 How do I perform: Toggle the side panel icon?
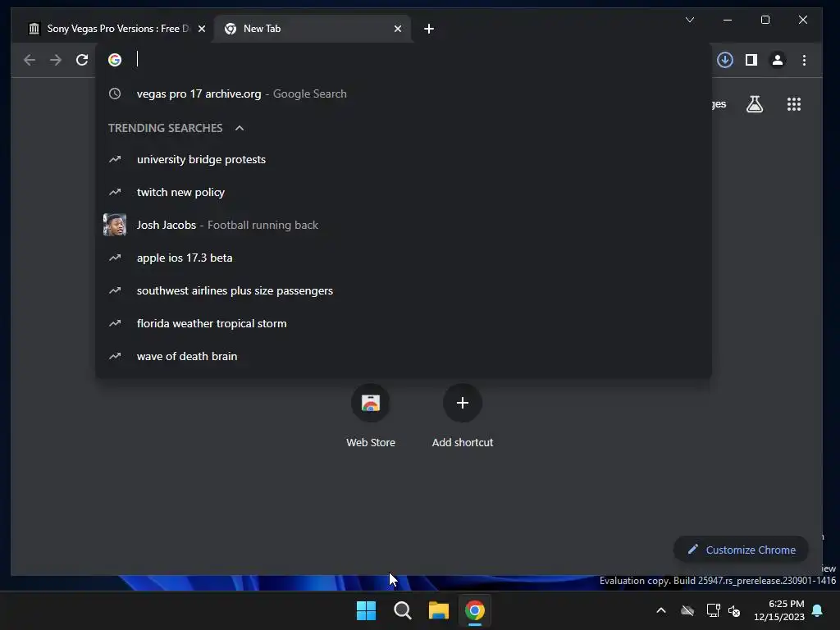(751, 60)
